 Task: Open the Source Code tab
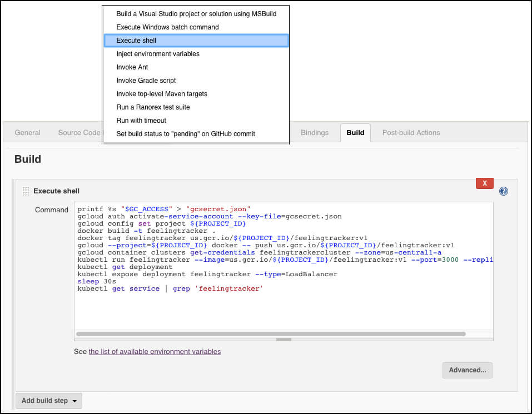79,133
